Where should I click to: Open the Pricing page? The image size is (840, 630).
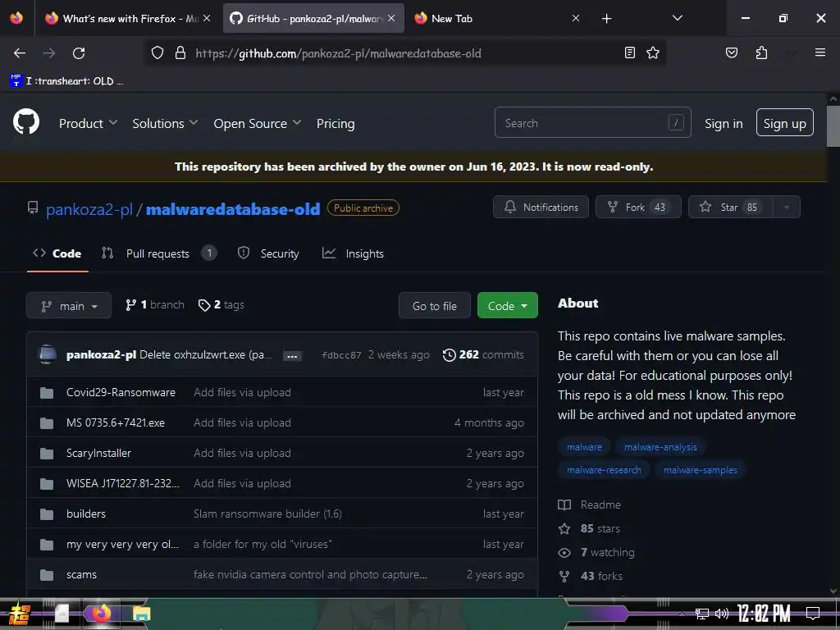pyautogui.click(x=336, y=123)
